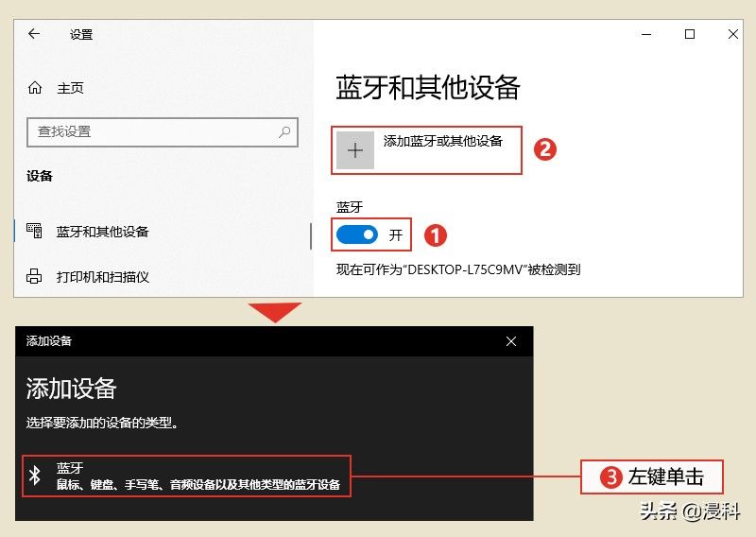756x537 pixels.
Task: Minimize the Settings window
Action: click(x=645, y=35)
